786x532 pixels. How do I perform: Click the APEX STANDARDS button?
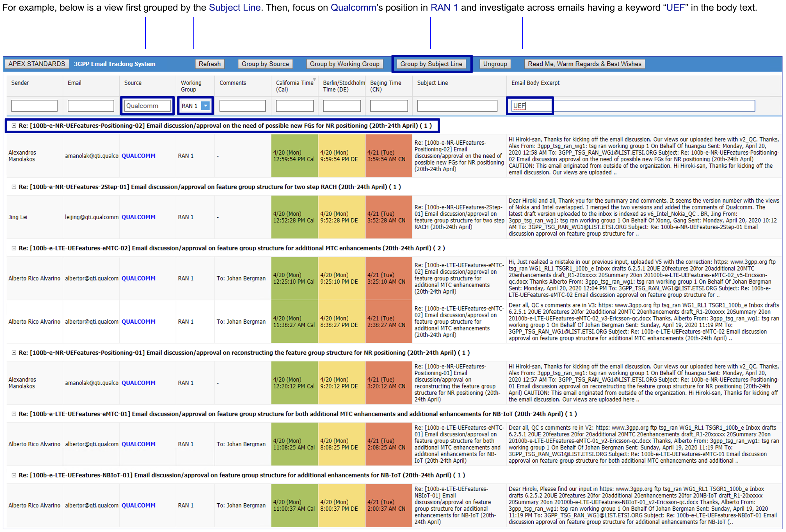[x=36, y=64]
